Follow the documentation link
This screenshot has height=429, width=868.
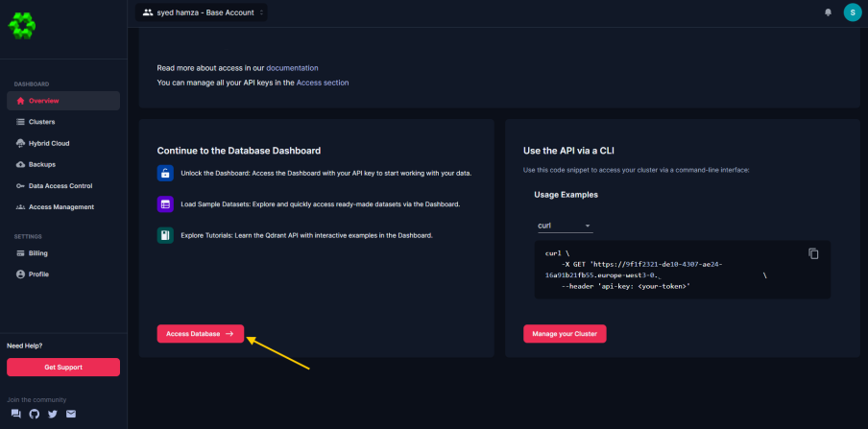292,68
